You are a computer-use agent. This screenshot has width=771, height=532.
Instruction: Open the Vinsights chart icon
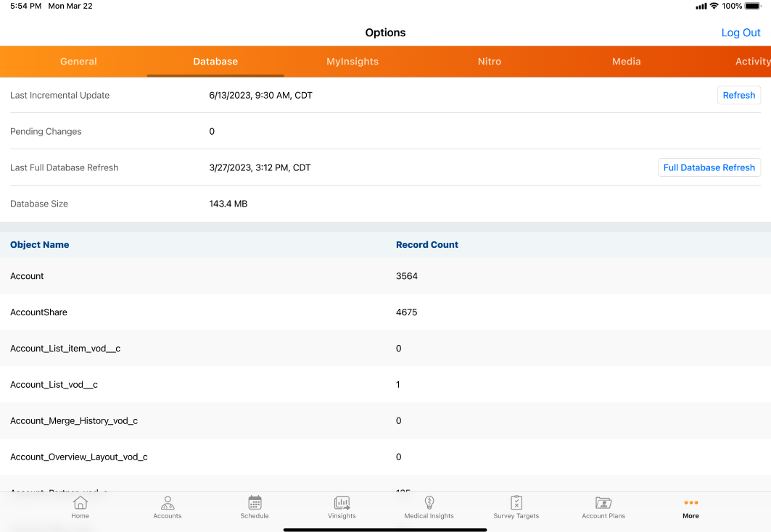[x=342, y=503]
